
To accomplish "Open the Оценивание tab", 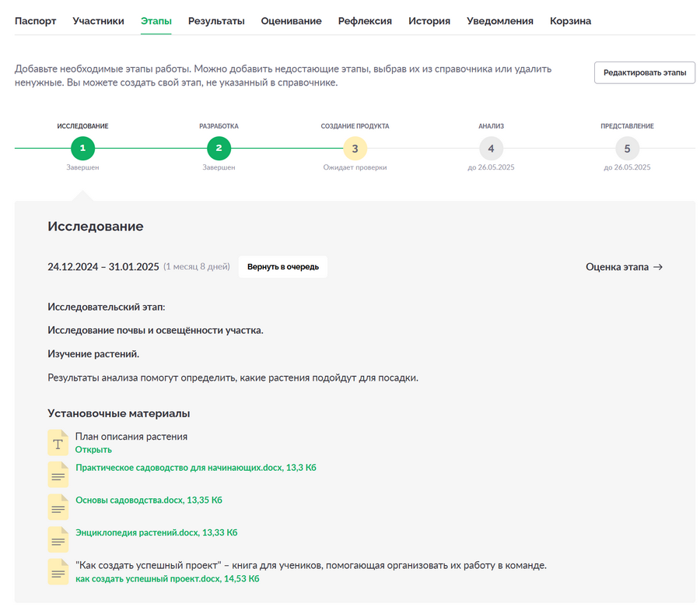I will pos(291,21).
